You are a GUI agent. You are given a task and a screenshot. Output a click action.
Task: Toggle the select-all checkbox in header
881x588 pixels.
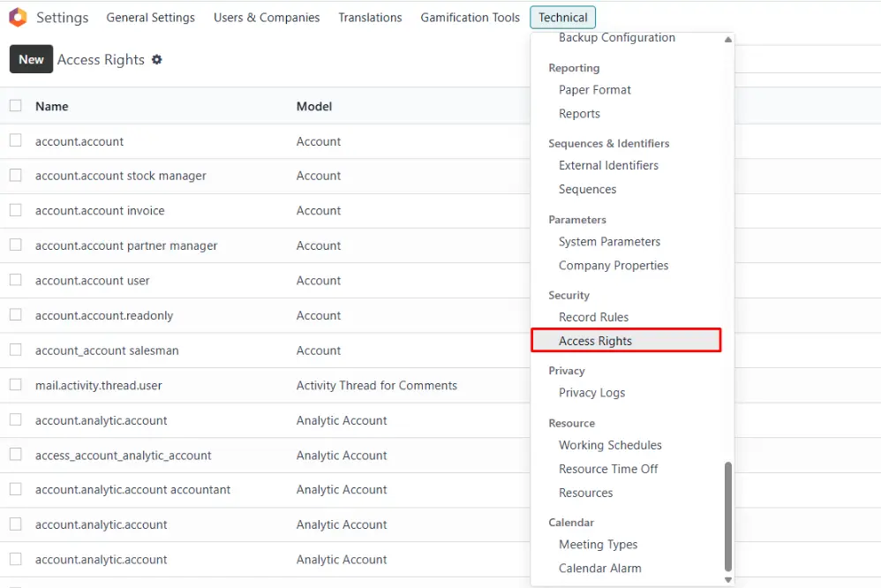16,106
